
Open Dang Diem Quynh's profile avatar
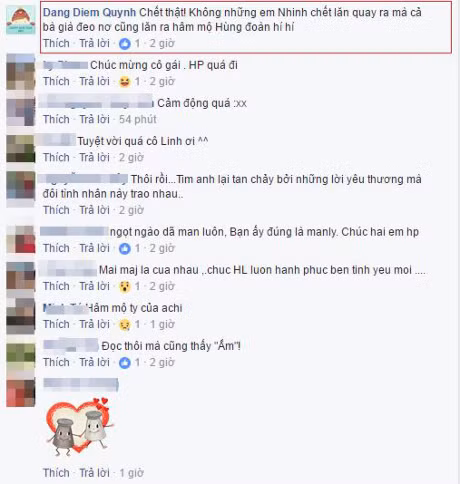(x=21, y=20)
